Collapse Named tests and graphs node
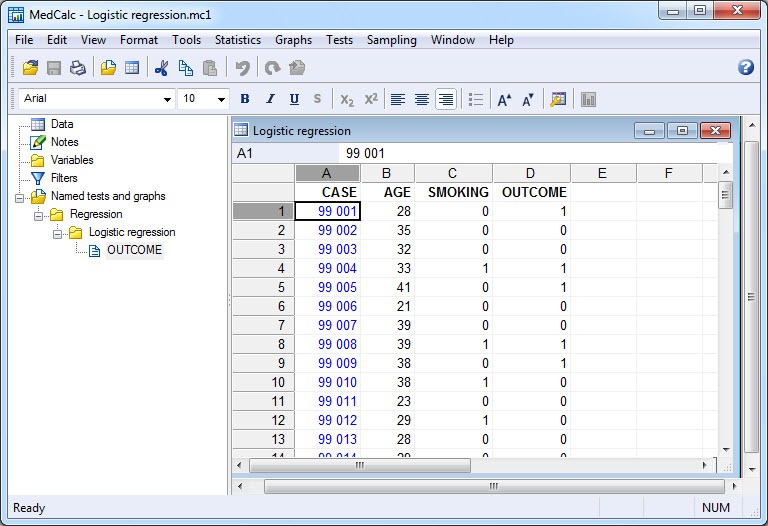 [20, 198]
